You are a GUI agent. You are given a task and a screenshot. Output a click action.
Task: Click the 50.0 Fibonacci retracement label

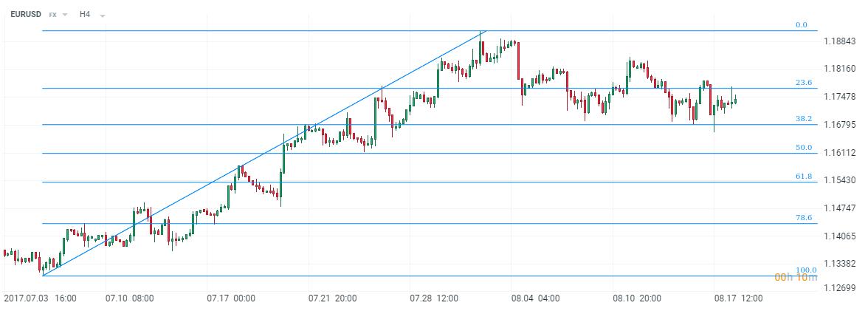tap(803, 148)
